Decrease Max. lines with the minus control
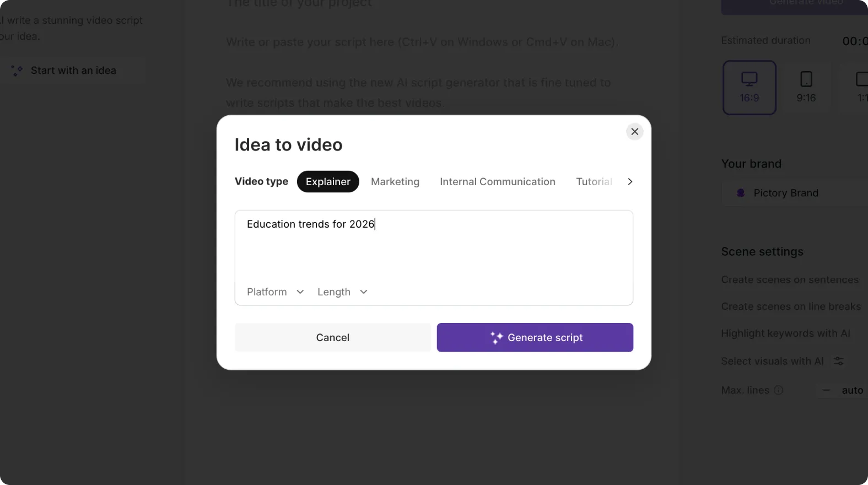Image resolution: width=868 pixels, height=485 pixels. coord(826,390)
